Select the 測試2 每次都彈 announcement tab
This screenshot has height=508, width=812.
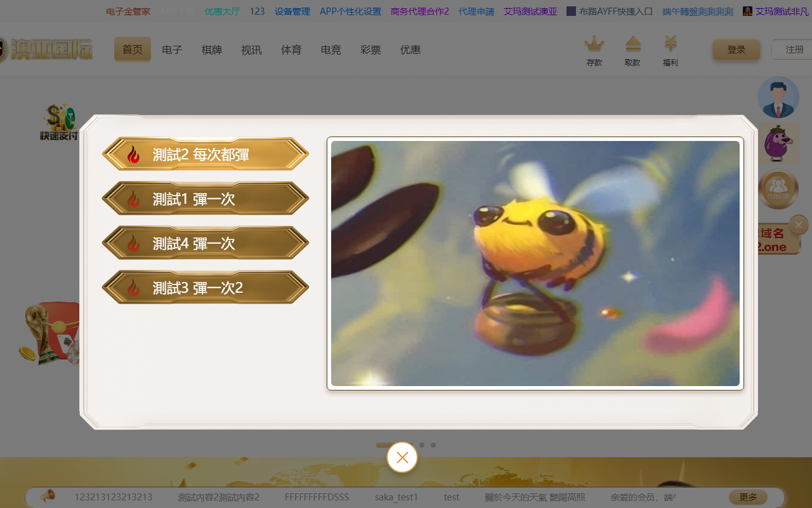(206, 154)
